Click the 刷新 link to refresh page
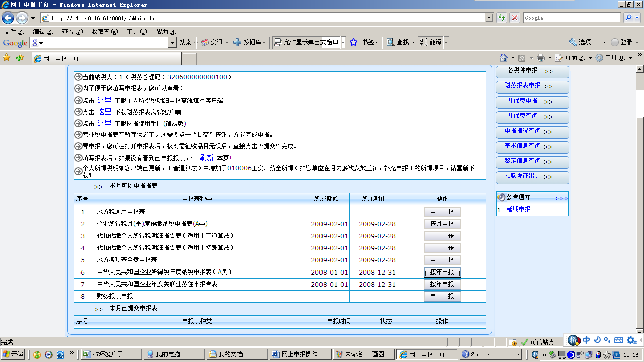This screenshot has height=362, width=644. (207, 158)
